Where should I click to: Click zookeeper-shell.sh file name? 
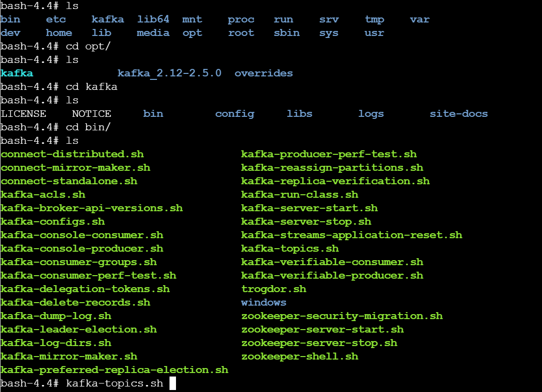click(299, 356)
